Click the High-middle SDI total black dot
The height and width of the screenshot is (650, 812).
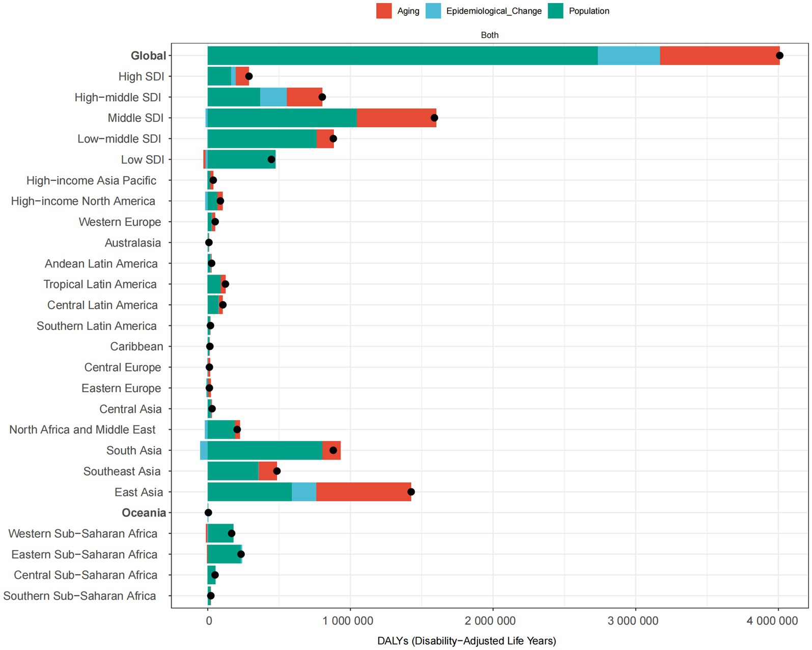[x=322, y=97]
